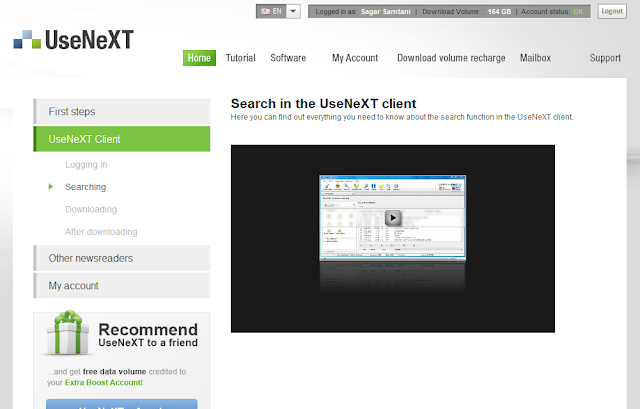Screen dimensions: 640x409
Task: Open the Software menu item
Action: pyautogui.click(x=288, y=58)
